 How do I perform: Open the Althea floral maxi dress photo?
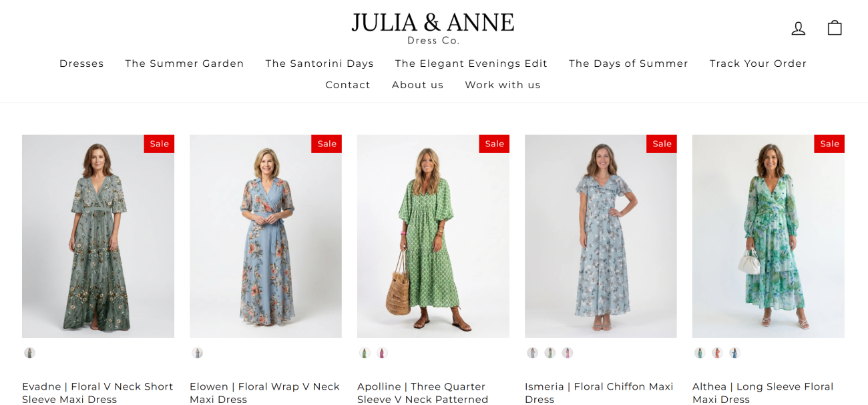click(768, 237)
